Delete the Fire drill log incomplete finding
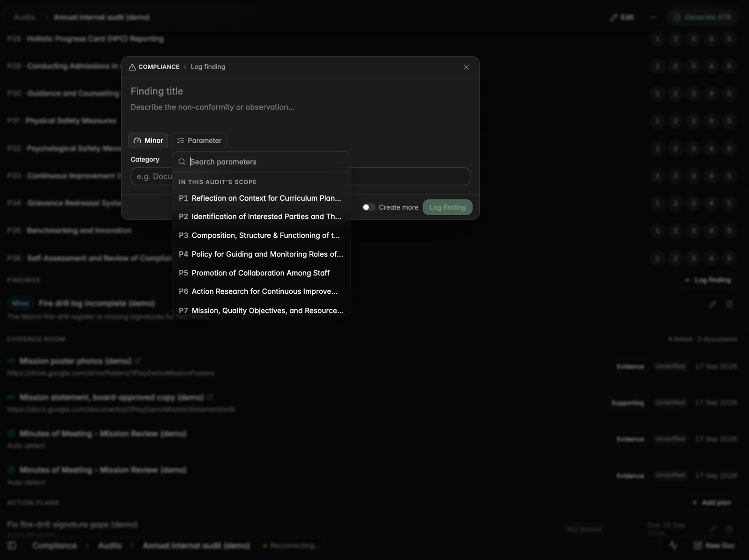The height and width of the screenshot is (560, 749). click(x=729, y=304)
